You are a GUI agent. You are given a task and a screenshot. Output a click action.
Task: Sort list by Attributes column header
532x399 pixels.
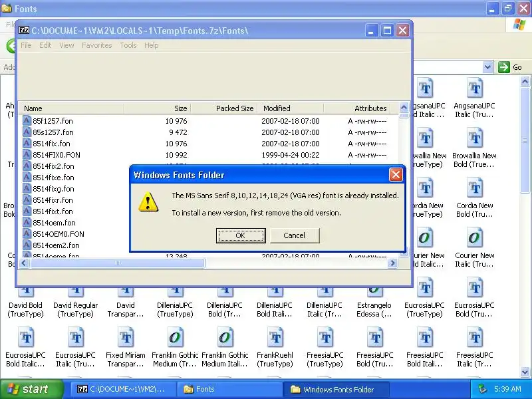click(357, 108)
